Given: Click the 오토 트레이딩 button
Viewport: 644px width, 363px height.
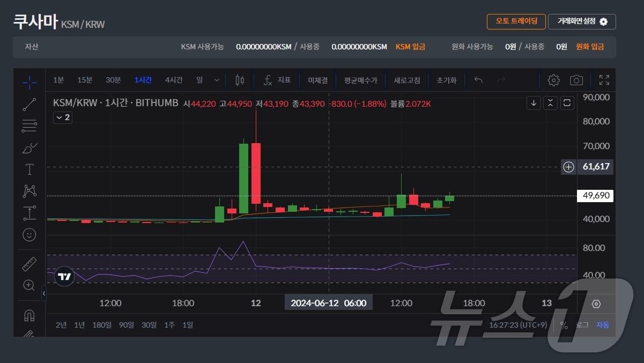Looking at the screenshot, I should click(516, 21).
